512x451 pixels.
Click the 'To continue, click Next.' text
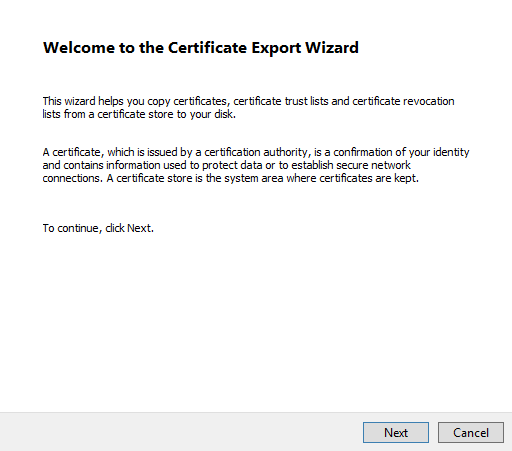pos(98,228)
